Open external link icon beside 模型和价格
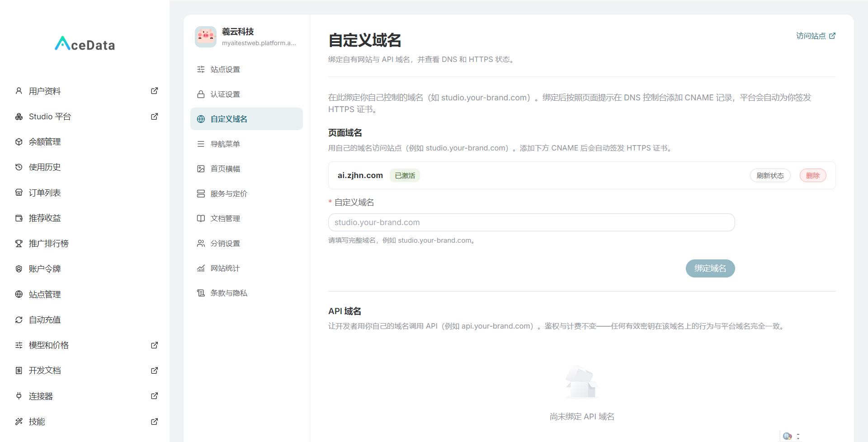The width and height of the screenshot is (868, 442). point(154,345)
